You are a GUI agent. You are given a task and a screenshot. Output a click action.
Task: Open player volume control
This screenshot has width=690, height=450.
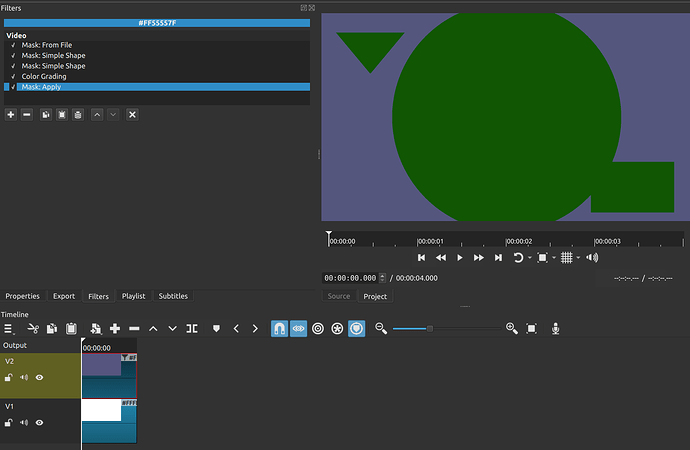pyautogui.click(x=592, y=258)
